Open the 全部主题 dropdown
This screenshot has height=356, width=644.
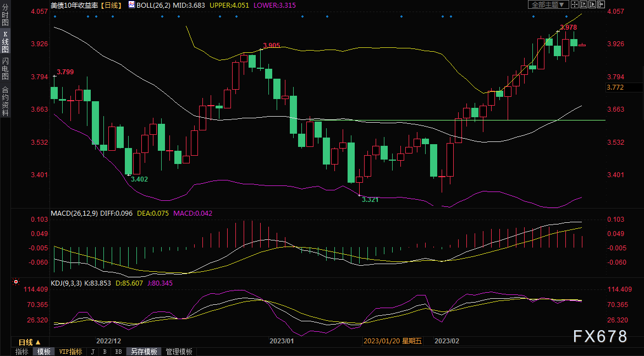tap(543, 4)
